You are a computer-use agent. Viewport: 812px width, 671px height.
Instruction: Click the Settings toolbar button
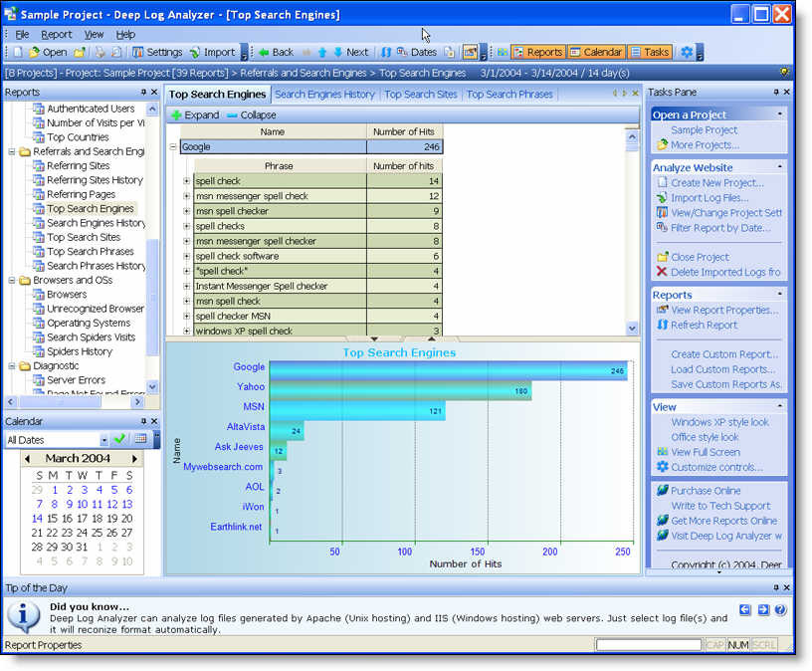tap(157, 53)
